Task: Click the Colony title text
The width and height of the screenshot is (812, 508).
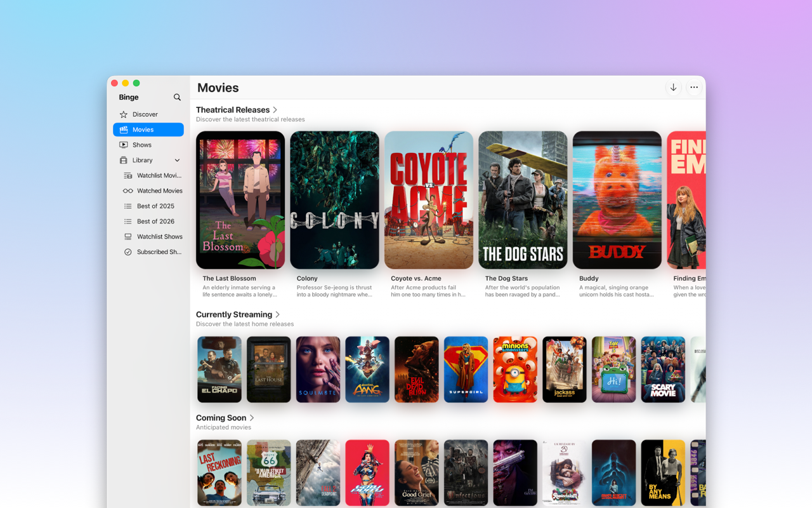Action: [x=307, y=278]
